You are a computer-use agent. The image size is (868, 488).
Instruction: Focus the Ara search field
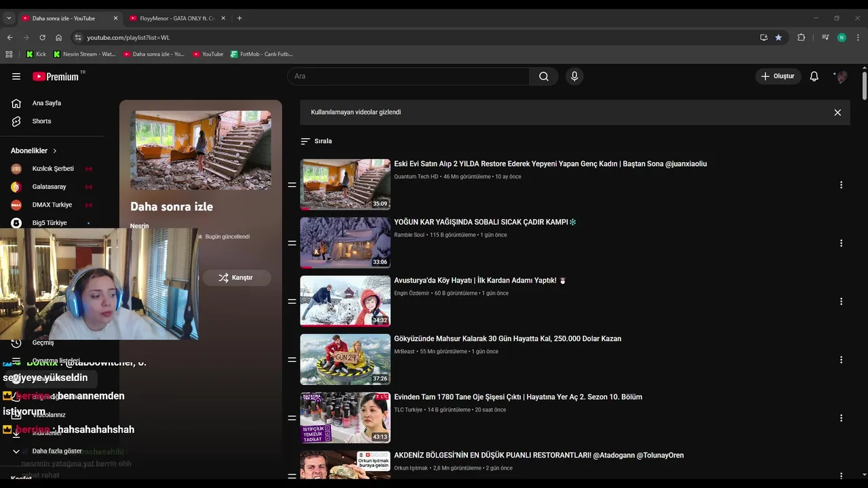click(x=408, y=77)
